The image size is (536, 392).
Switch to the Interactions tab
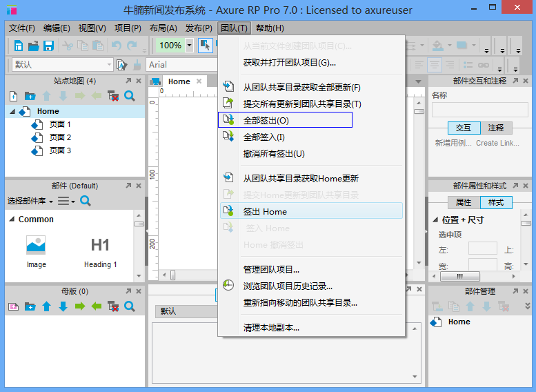[x=464, y=128]
